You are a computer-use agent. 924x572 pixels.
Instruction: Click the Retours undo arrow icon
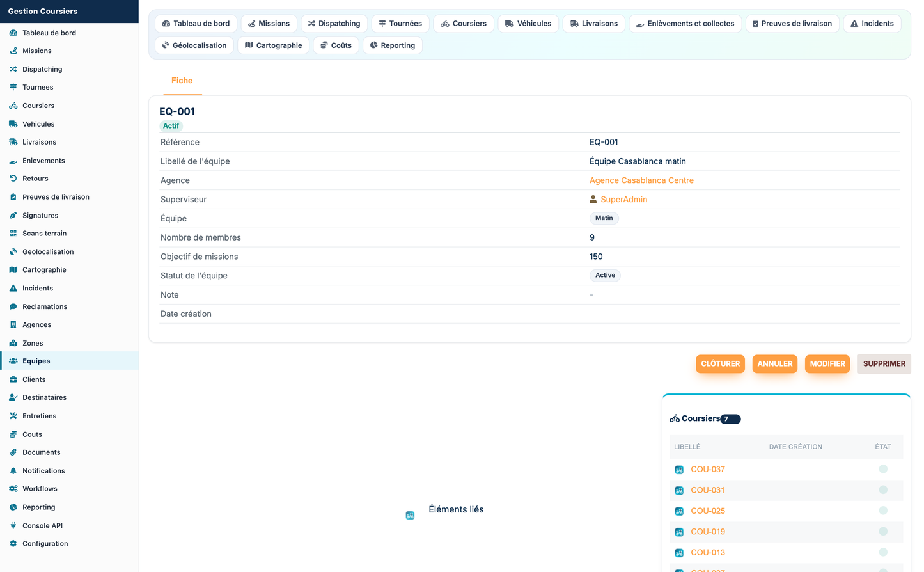(13, 179)
